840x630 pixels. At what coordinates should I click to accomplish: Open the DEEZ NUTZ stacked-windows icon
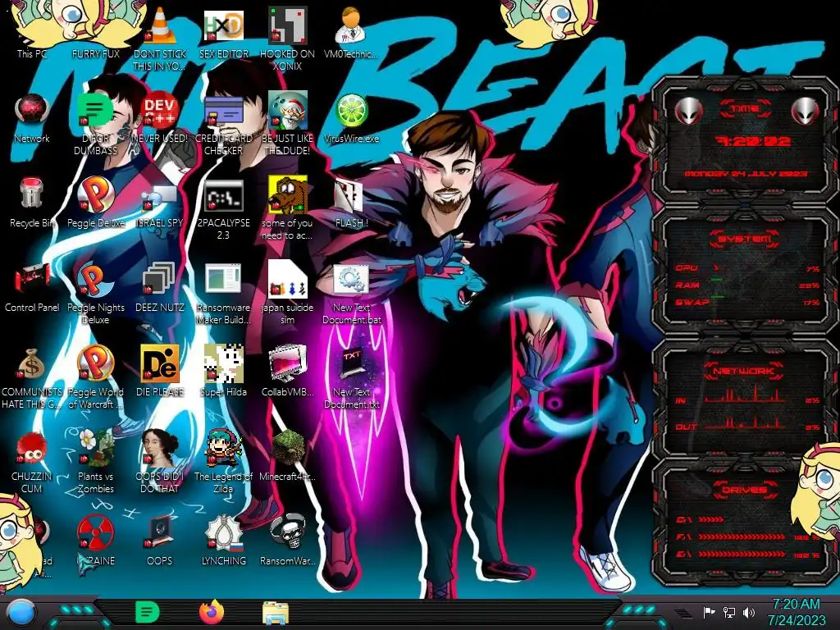pyautogui.click(x=160, y=279)
